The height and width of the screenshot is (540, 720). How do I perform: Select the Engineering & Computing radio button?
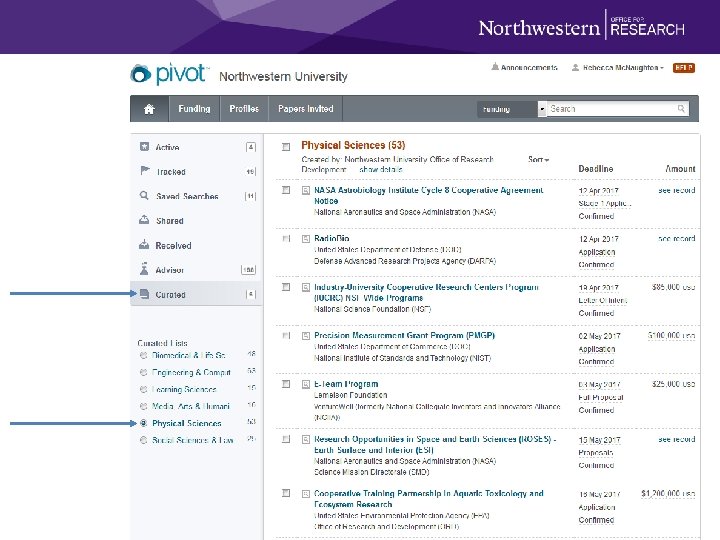pyautogui.click(x=144, y=372)
